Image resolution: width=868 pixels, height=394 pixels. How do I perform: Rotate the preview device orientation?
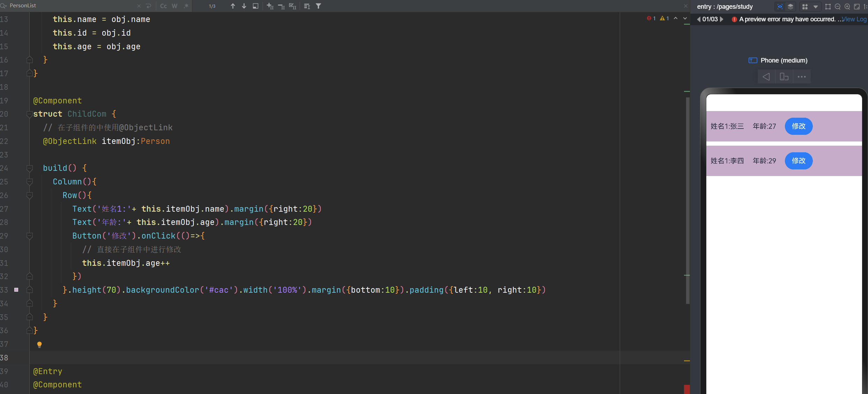(784, 77)
